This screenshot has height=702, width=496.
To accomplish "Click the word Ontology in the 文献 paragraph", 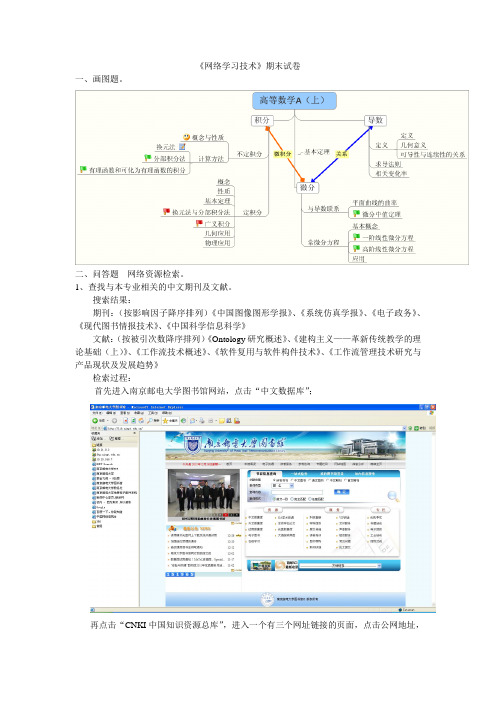I will 228,339.
